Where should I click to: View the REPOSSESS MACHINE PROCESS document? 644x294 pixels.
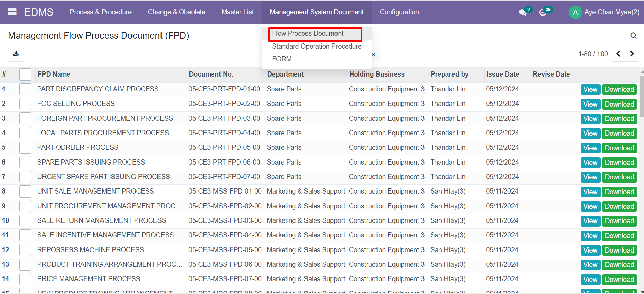tap(590, 250)
